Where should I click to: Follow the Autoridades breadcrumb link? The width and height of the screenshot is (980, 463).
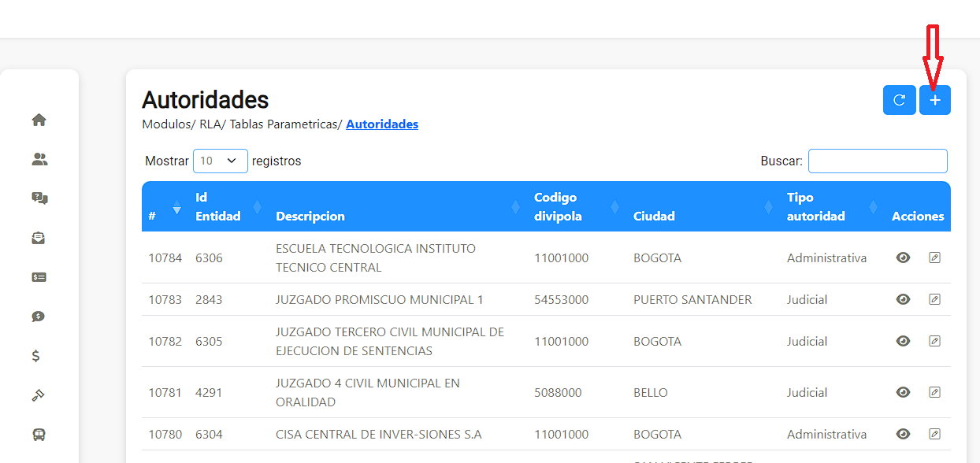pos(382,124)
